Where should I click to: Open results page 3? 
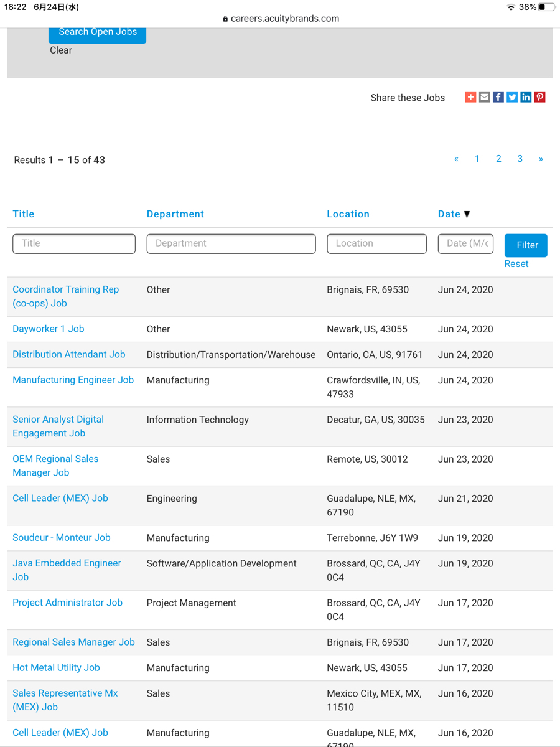520,159
